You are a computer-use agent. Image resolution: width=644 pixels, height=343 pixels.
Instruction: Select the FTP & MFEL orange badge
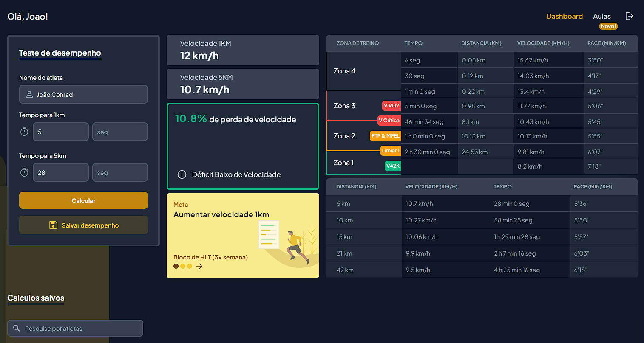(385, 136)
